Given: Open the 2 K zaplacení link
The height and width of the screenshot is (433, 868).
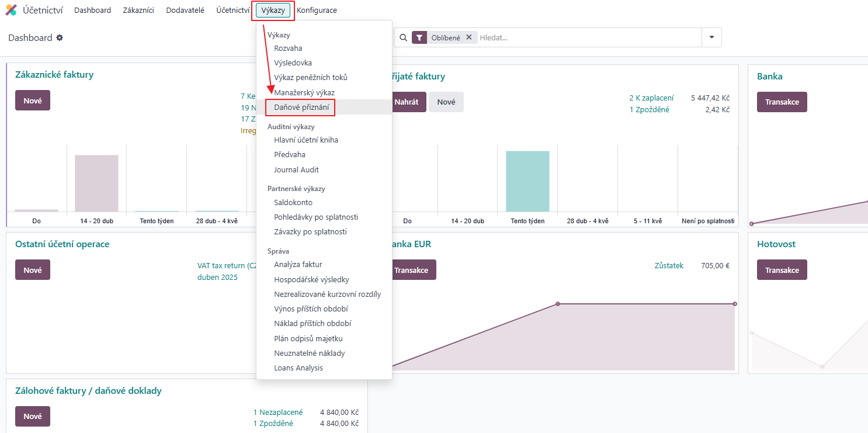Looking at the screenshot, I should click(x=651, y=98).
